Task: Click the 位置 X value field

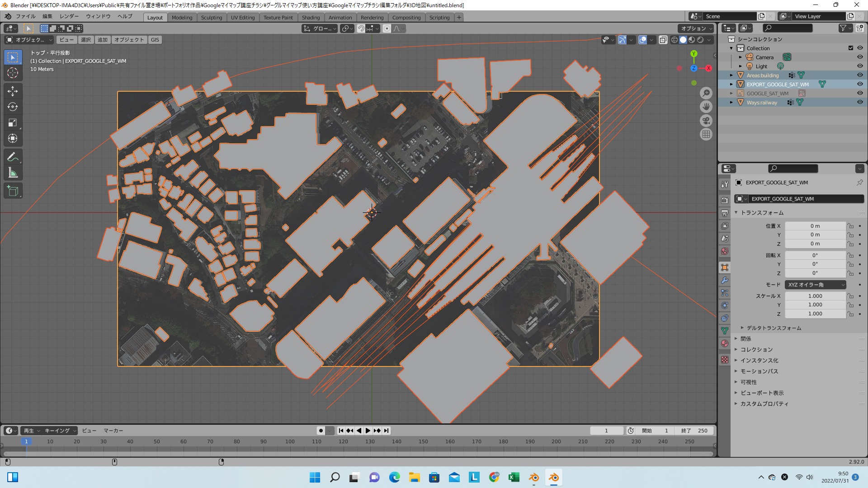Action: pyautogui.click(x=815, y=226)
